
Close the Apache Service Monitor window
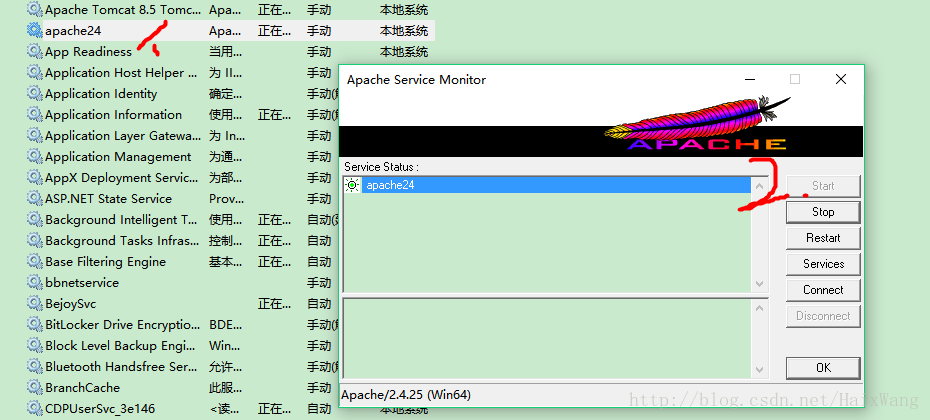click(x=840, y=79)
